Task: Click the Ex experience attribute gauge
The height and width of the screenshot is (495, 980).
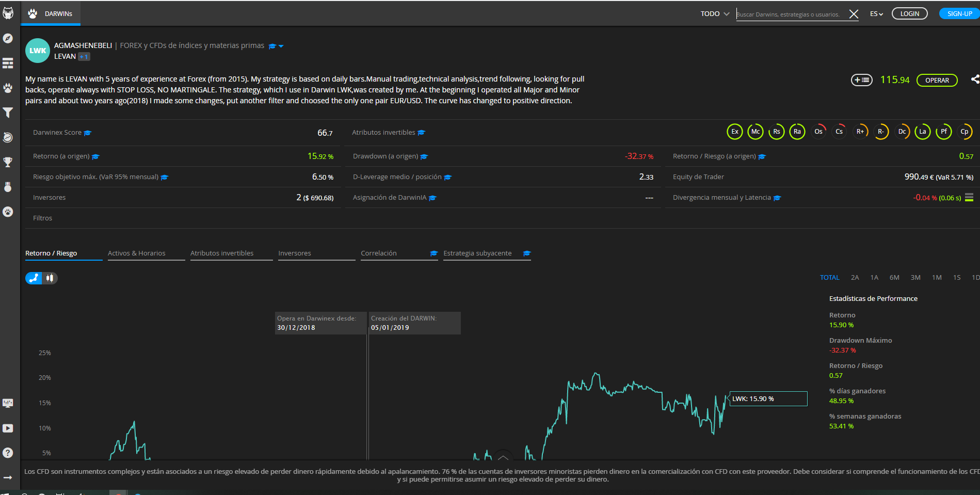Action: [x=735, y=132]
